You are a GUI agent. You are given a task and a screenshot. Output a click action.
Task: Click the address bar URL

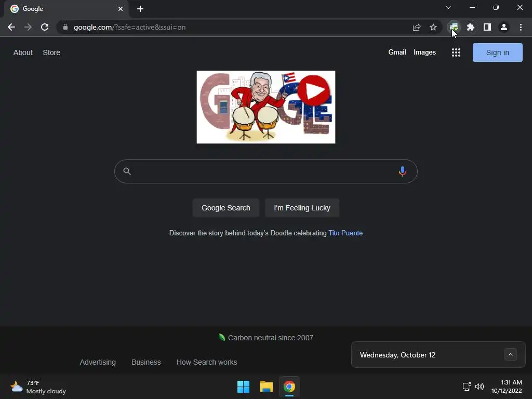[x=129, y=27]
